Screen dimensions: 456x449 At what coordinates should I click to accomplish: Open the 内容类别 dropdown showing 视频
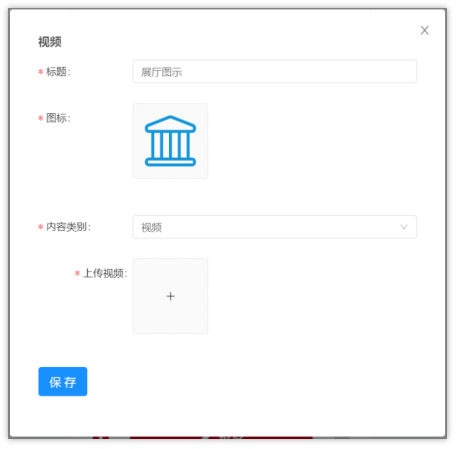(275, 227)
